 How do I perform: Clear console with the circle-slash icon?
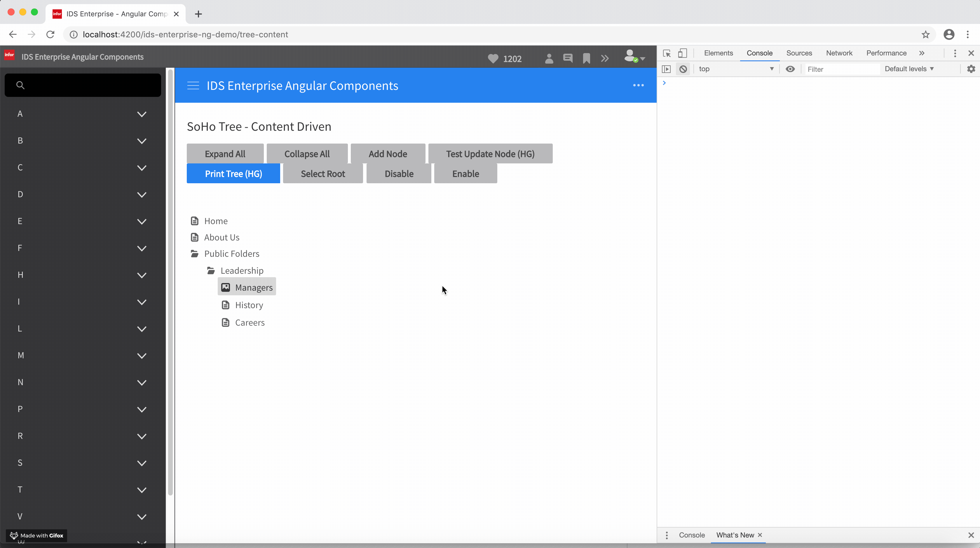tap(683, 69)
